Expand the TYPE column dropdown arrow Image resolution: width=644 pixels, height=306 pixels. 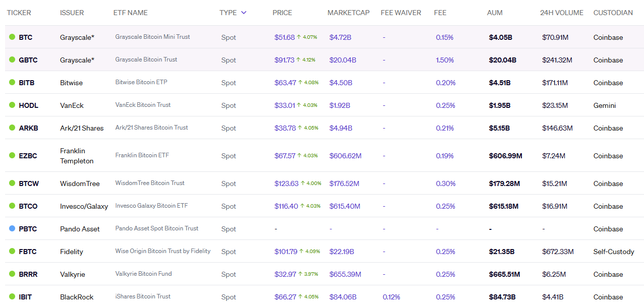click(244, 13)
